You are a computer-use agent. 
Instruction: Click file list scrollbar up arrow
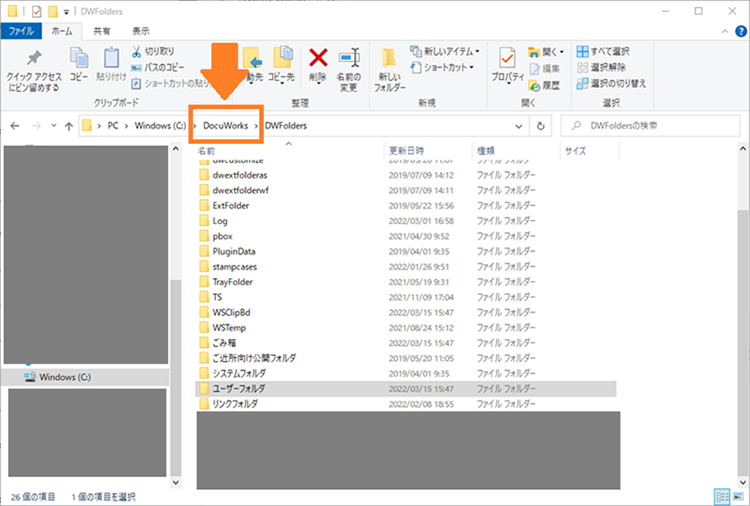tap(743, 149)
